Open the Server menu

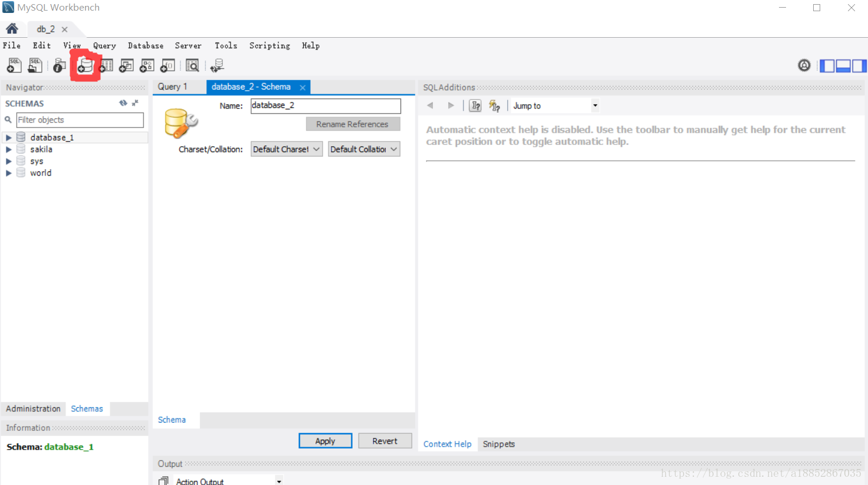188,45
